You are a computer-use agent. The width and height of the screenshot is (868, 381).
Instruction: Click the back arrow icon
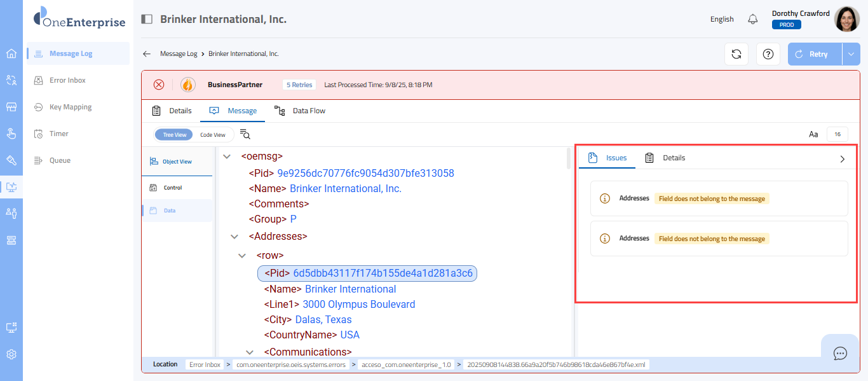click(147, 54)
